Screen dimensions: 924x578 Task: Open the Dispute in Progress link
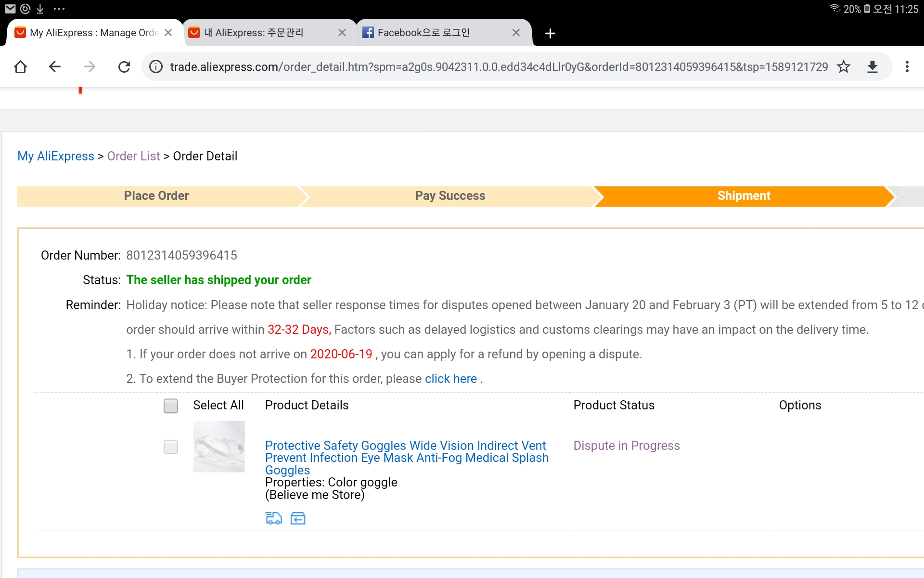[x=626, y=446]
